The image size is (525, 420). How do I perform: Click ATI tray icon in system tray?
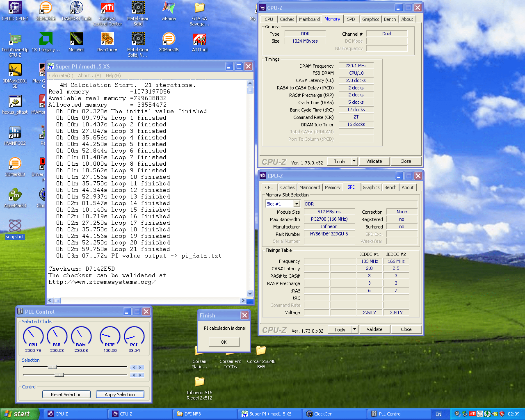(x=472, y=414)
